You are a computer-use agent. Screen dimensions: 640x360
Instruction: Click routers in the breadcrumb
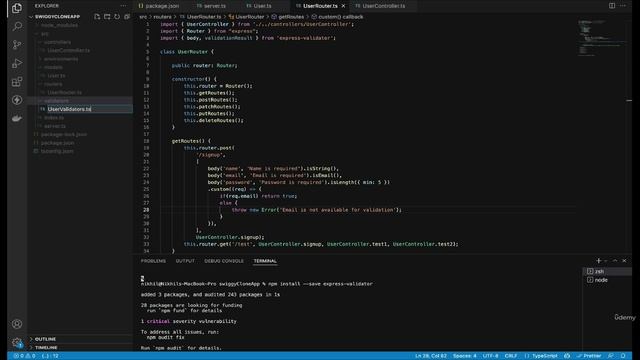click(x=162, y=17)
